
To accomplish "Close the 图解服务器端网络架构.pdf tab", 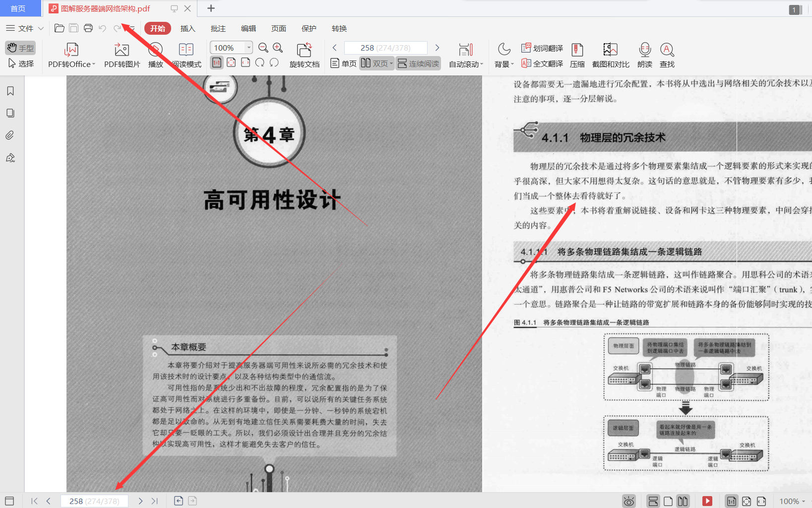I will point(187,8).
